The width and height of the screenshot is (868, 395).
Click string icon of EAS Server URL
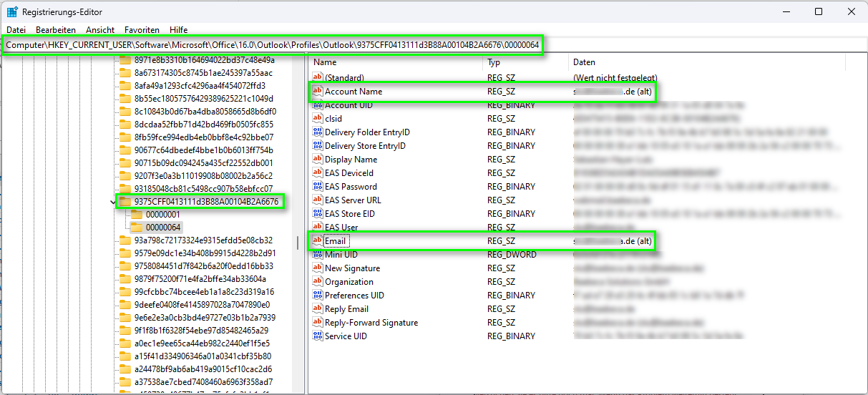tap(318, 200)
